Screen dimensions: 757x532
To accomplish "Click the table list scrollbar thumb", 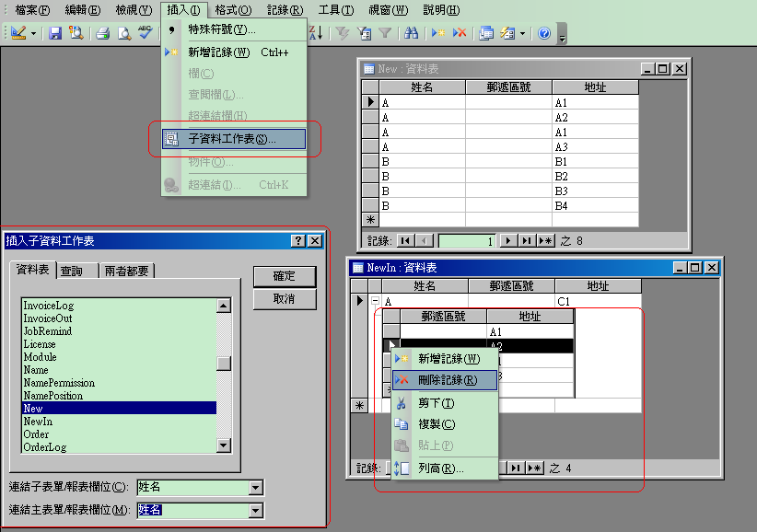I will point(224,364).
